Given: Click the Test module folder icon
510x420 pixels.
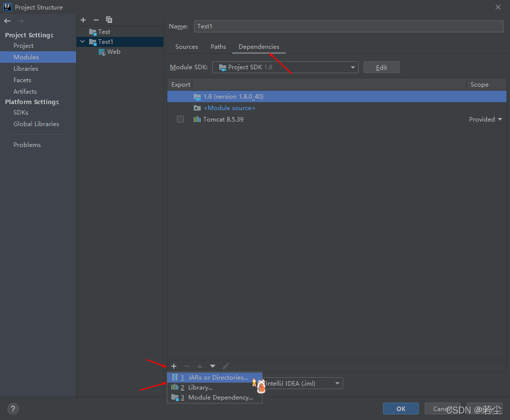Looking at the screenshot, I should coord(93,32).
